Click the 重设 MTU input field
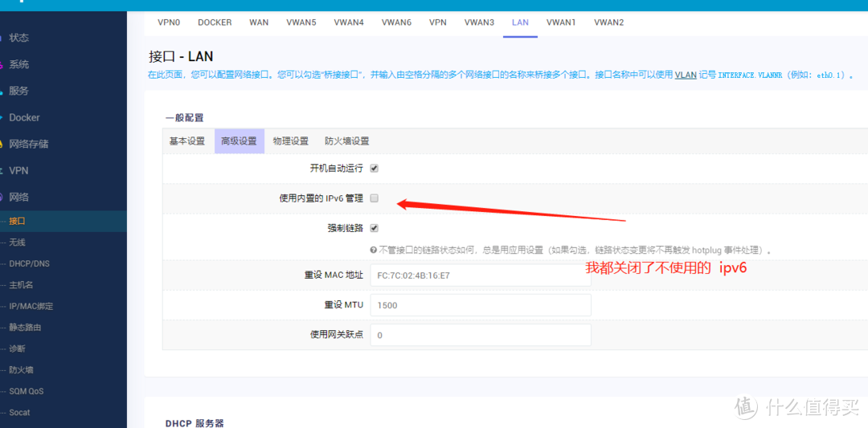Screen dimensions: 868x428 481,305
